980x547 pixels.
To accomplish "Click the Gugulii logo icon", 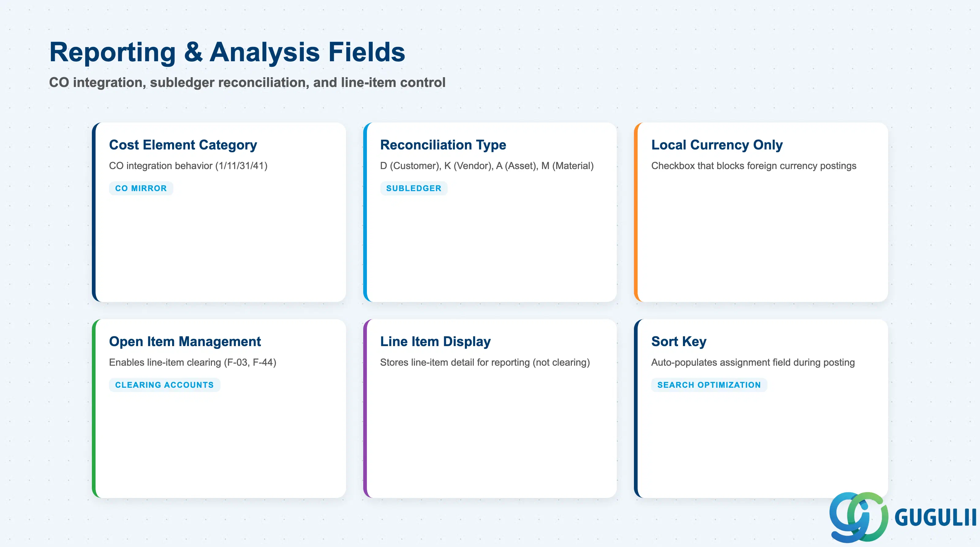I will [858, 517].
